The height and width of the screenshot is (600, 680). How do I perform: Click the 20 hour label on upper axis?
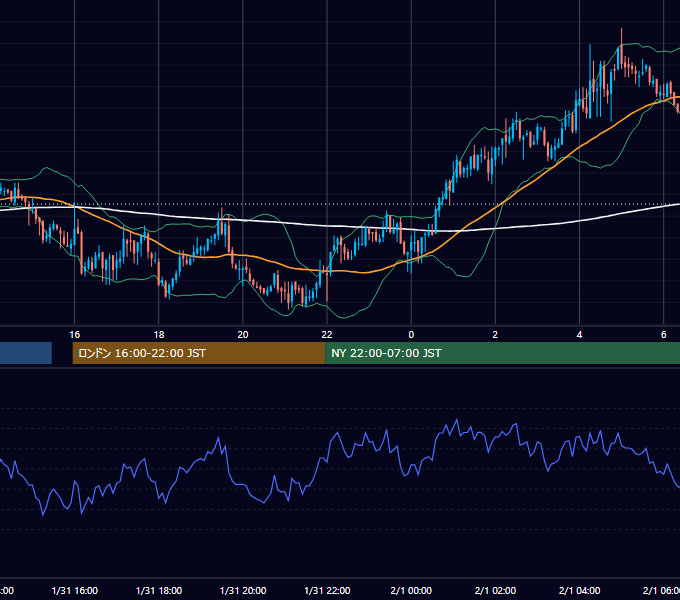pos(243,334)
